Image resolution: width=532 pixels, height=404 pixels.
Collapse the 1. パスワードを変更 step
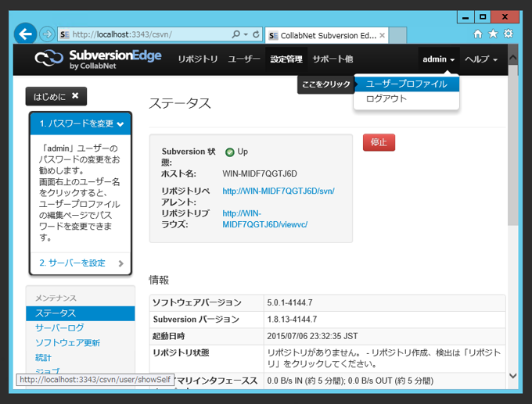coord(81,123)
